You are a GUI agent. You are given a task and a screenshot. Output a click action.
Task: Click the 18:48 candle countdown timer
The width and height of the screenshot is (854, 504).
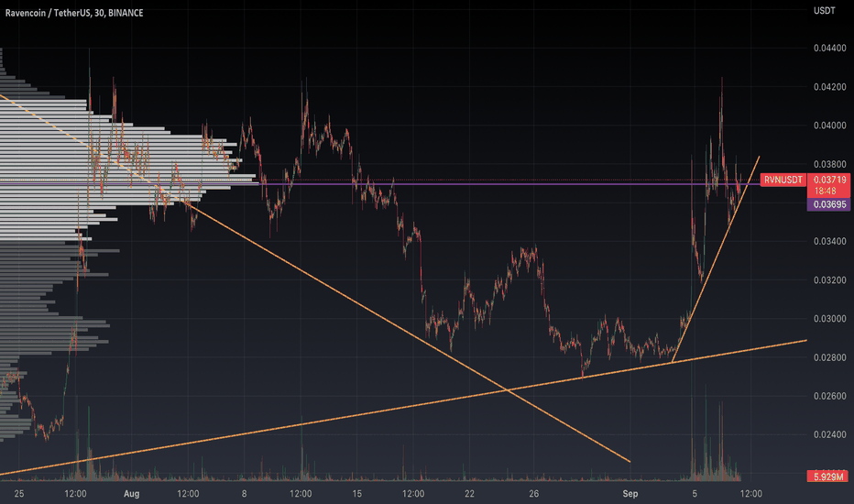(825, 191)
